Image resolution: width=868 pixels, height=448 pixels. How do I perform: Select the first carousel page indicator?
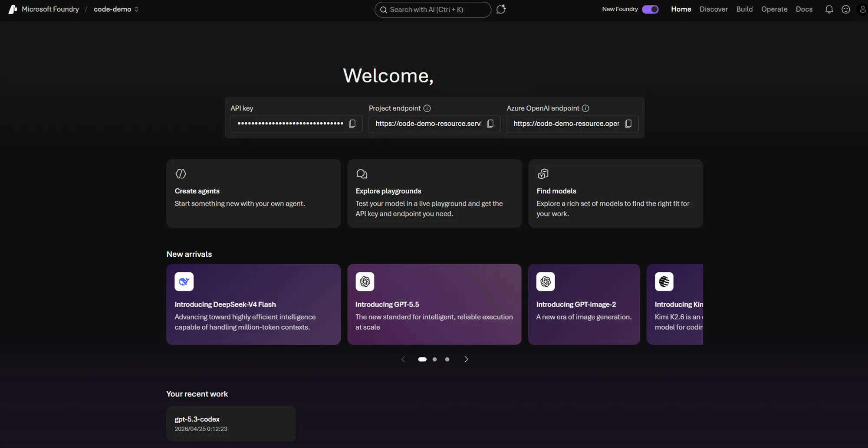[x=422, y=359]
